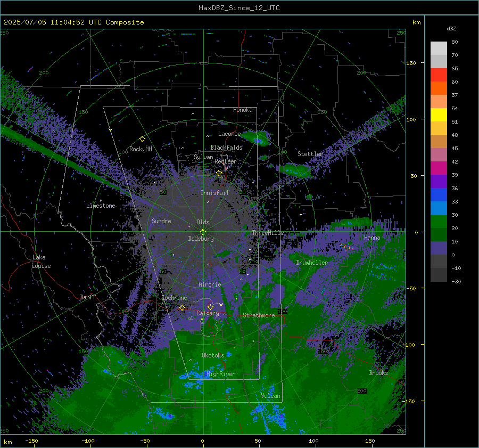Click the HighRiver city label
Screen dimensions: 479x448
[221, 374]
